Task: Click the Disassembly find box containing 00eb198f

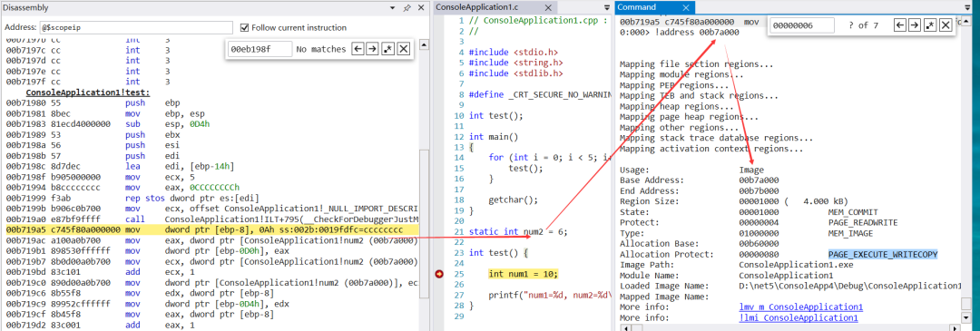Action: click(260, 49)
